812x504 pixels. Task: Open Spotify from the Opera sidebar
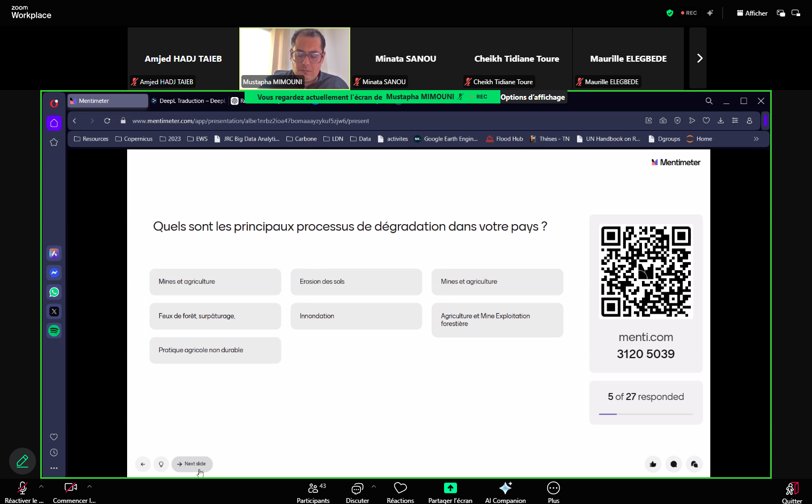[54, 331]
